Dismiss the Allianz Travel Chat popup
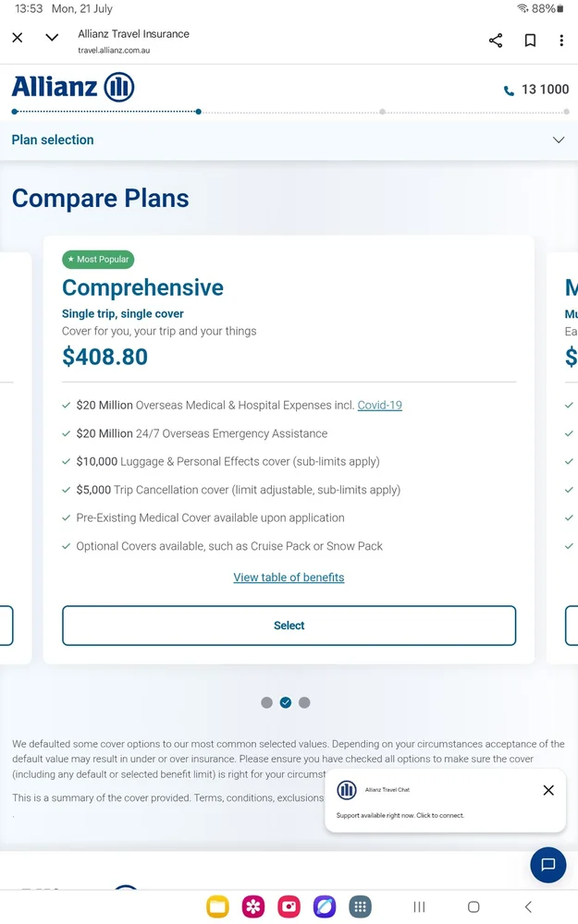The width and height of the screenshot is (578, 924). [x=548, y=790]
